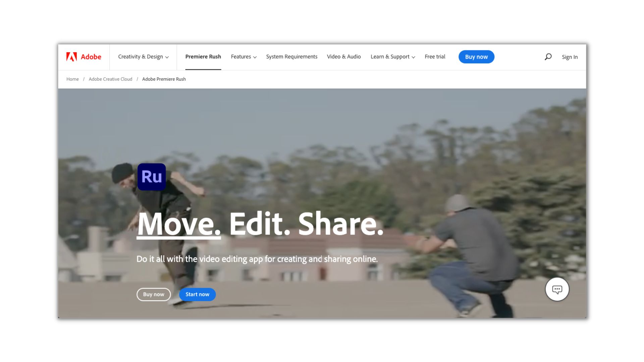Open Adobe Creative Cloud breadcrumb
Screen dimensions: 644x362
click(110, 79)
